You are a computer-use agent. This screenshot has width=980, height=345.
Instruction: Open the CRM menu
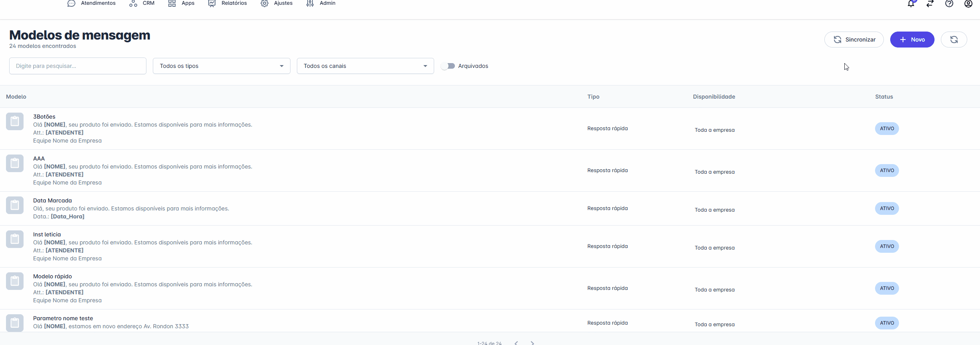pos(142,3)
